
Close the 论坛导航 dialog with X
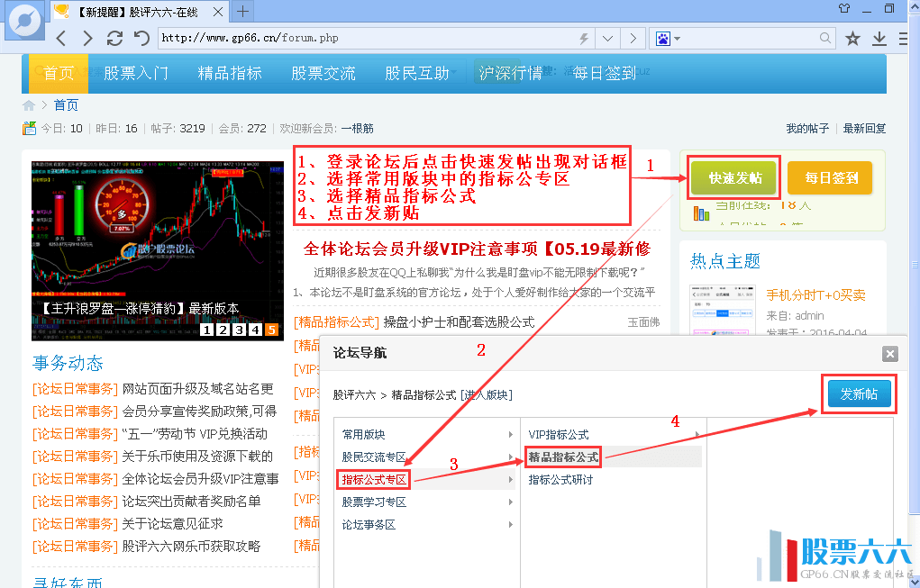[x=889, y=354]
